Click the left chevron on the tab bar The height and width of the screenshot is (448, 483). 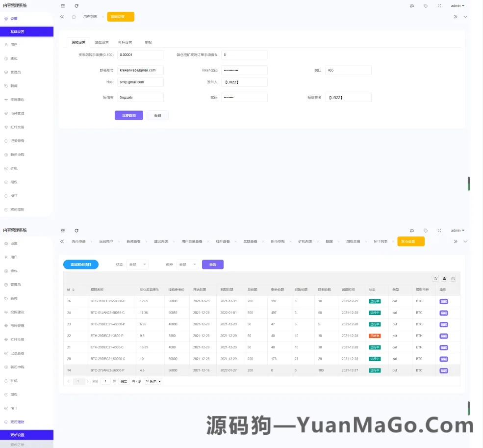tap(62, 16)
